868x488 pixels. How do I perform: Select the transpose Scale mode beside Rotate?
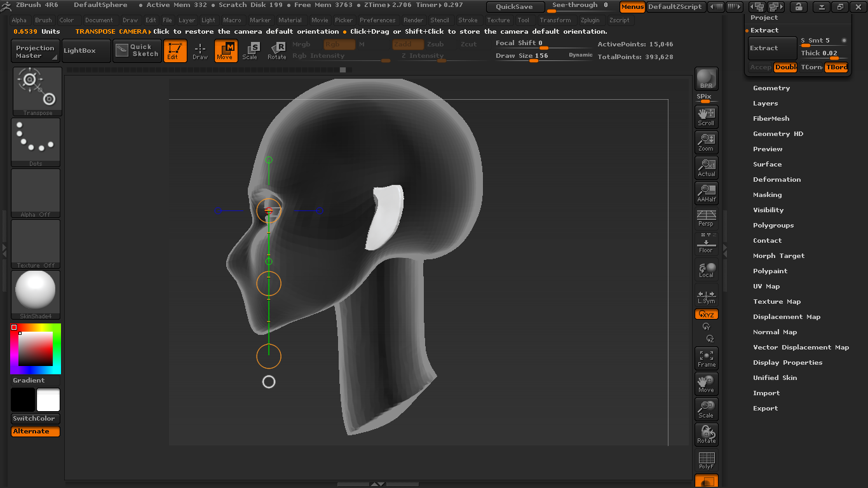point(251,51)
